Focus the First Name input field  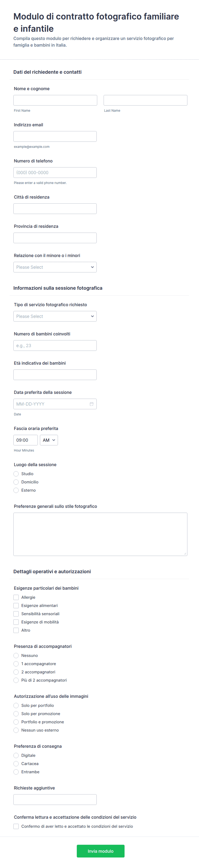55,100
